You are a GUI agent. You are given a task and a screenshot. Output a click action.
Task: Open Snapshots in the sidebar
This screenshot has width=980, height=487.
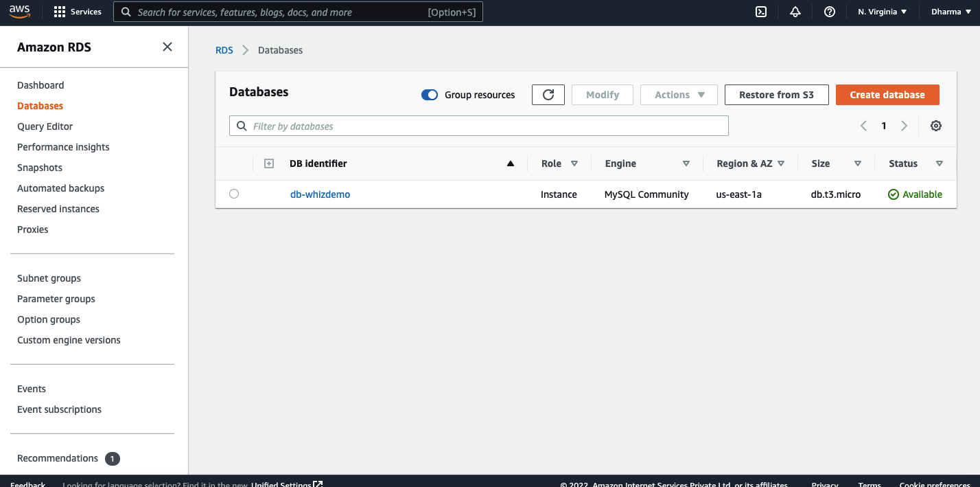tap(40, 168)
